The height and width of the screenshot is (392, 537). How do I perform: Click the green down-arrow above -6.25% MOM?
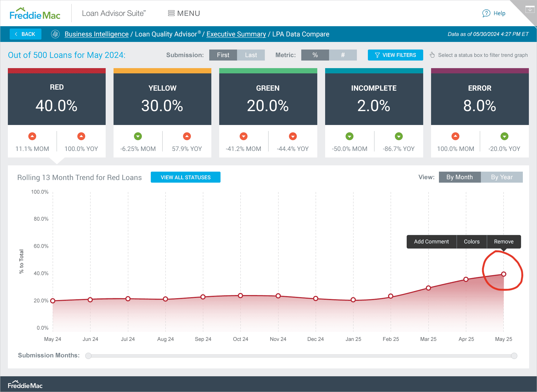tap(138, 136)
